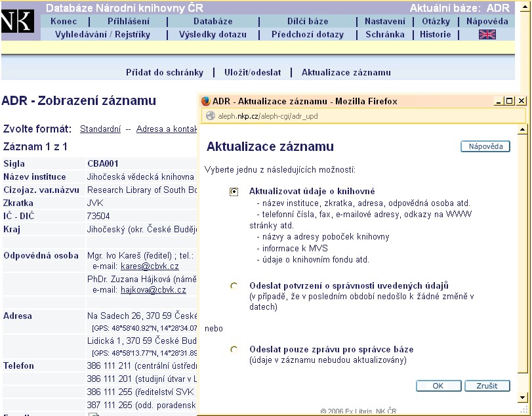Go to Předchozí dotazy
The width and height of the screenshot is (532, 416).
[307, 34]
